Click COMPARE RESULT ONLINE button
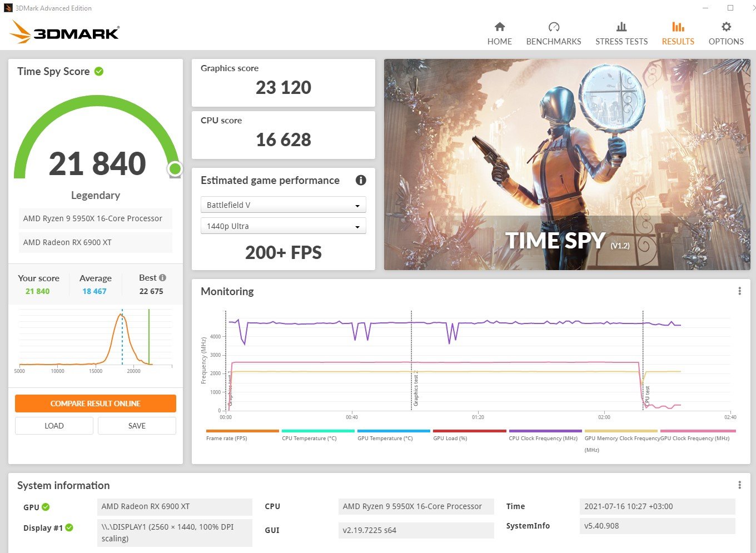 pyautogui.click(x=96, y=403)
